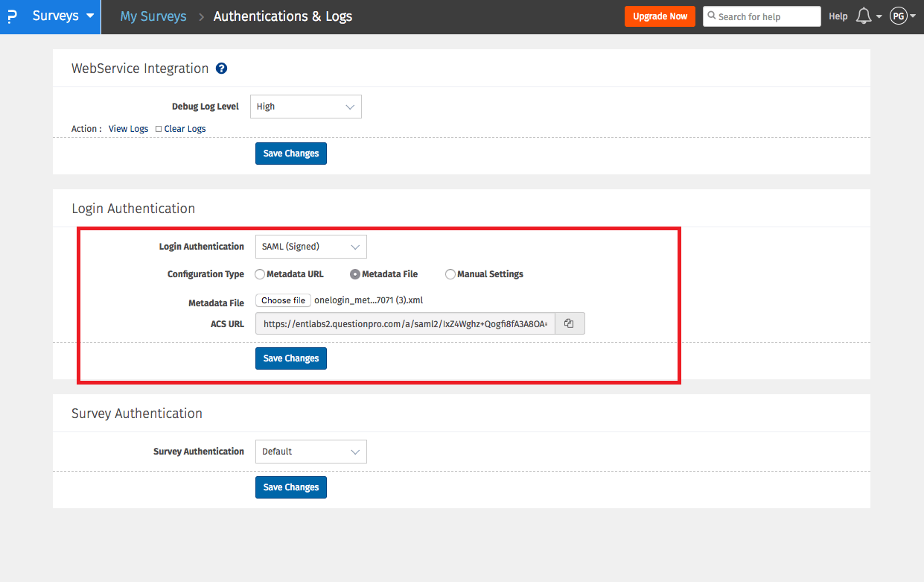Screen dimensions: 924x582
Task: Tick the Clear Logs checkbox
Action: pos(159,129)
